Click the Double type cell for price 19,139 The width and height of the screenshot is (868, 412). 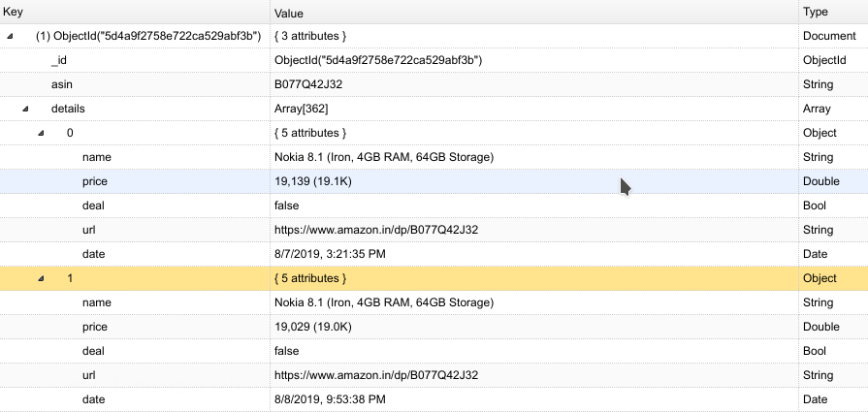point(820,181)
